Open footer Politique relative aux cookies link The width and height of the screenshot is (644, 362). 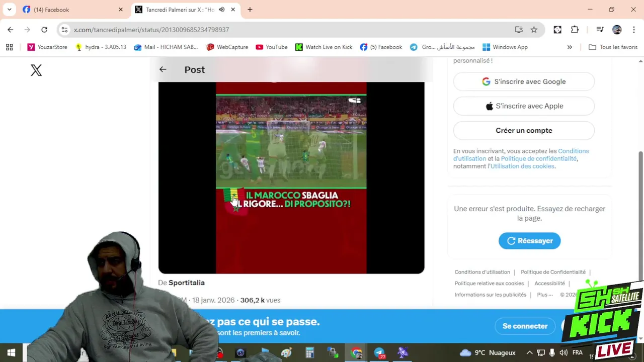coord(489,284)
